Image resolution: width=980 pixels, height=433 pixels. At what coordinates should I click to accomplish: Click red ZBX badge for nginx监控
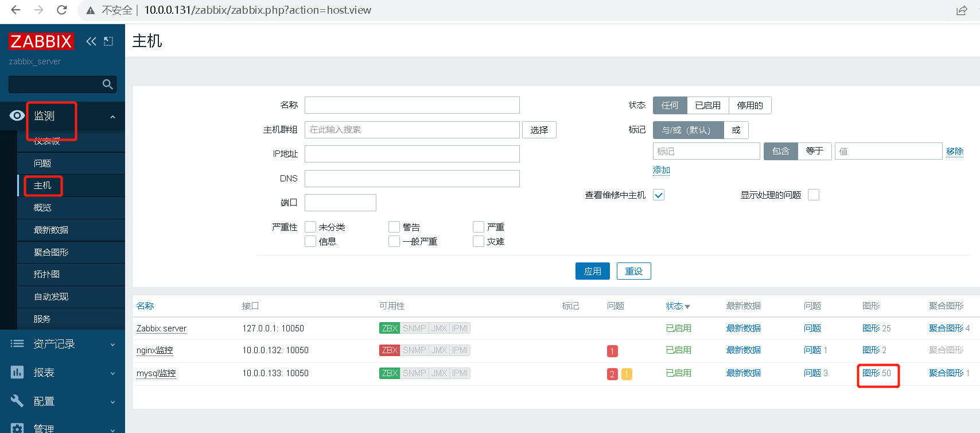click(x=390, y=350)
